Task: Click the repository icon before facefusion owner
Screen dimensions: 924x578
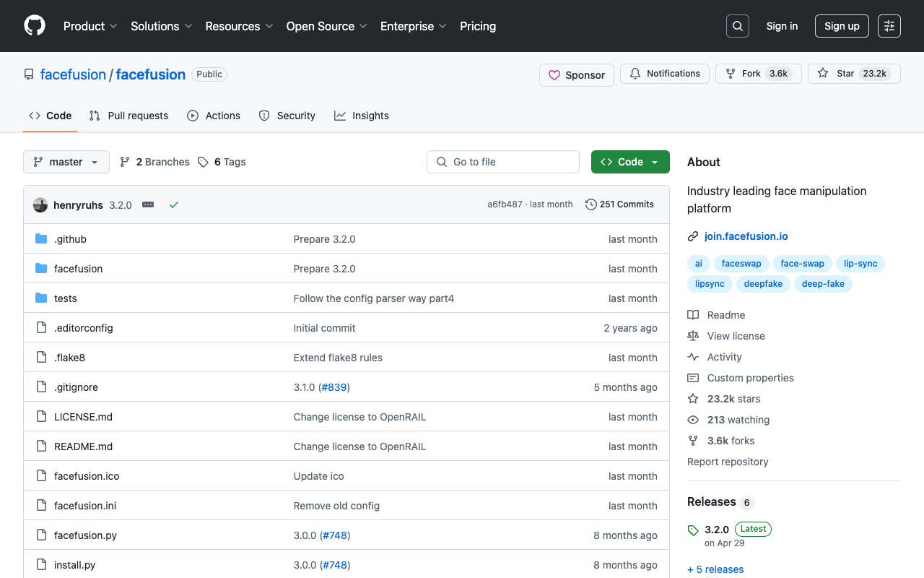Action: coord(29,74)
